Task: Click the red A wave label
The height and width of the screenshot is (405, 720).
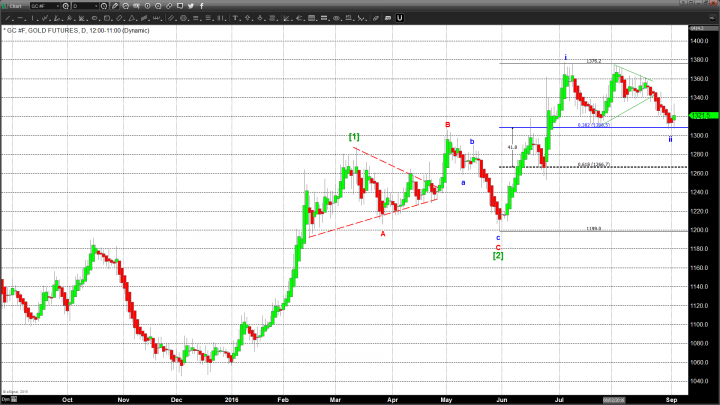Action: [x=383, y=234]
